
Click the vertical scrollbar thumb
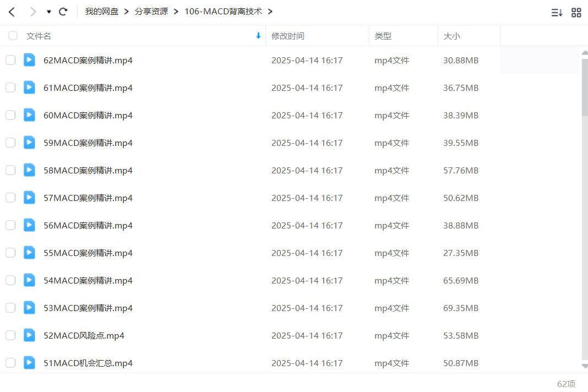tap(585, 88)
